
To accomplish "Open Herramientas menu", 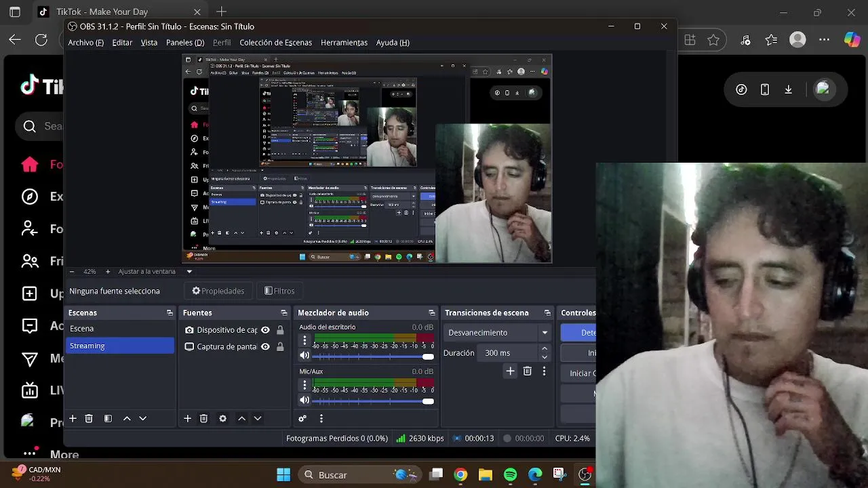I will click(344, 43).
